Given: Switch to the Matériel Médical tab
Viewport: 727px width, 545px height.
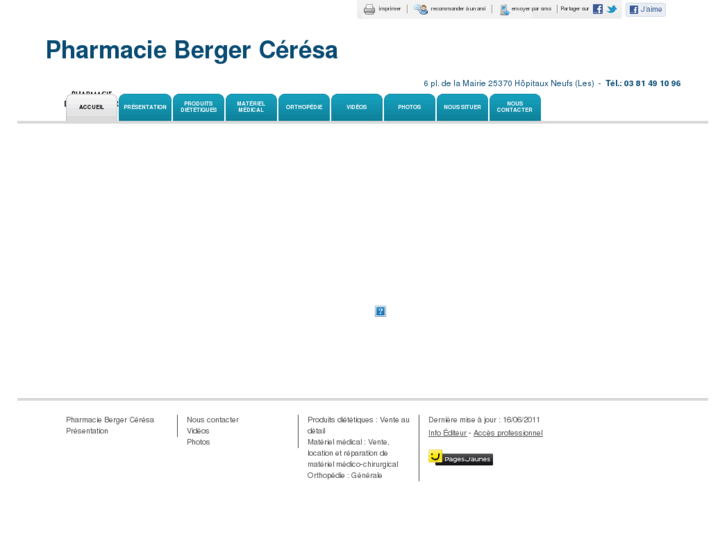Looking at the screenshot, I should [x=251, y=108].
